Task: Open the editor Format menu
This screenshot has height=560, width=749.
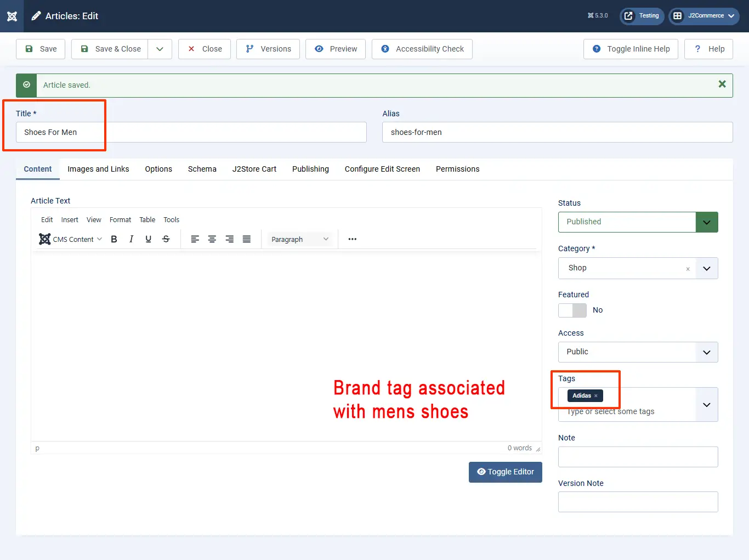Action: coord(120,220)
